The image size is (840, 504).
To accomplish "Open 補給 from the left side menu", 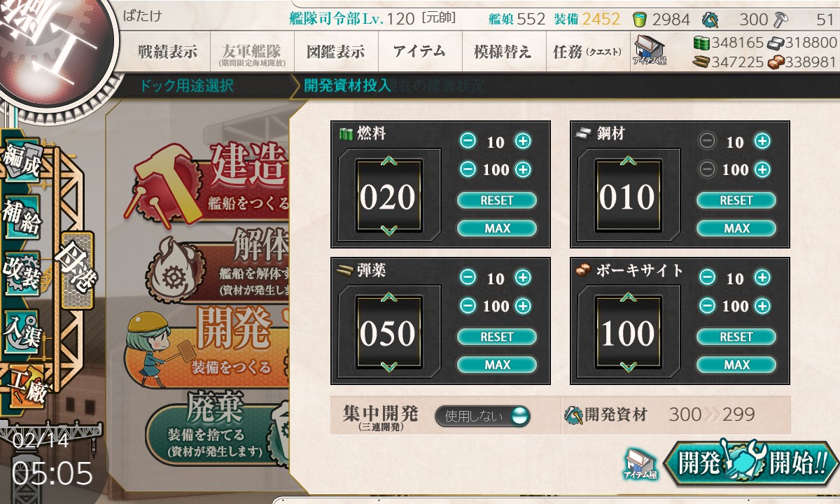I will (x=21, y=218).
